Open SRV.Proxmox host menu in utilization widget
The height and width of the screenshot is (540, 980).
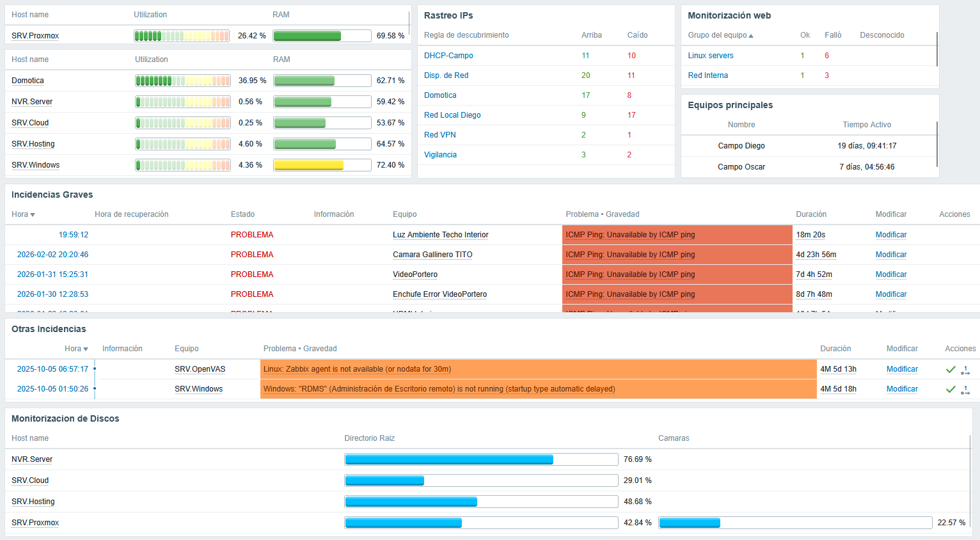click(35, 36)
